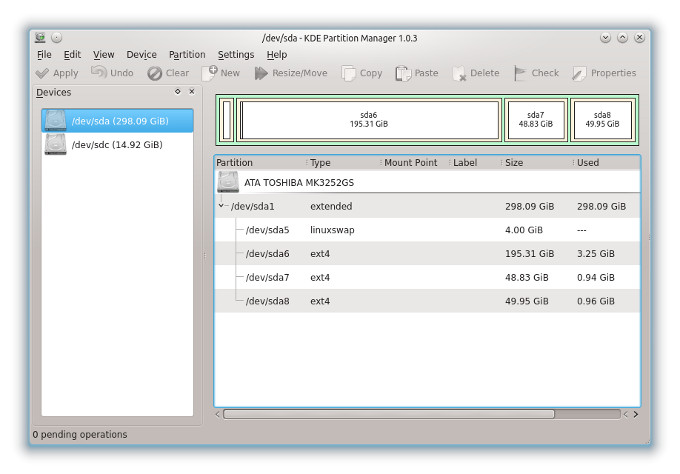The width and height of the screenshot is (680, 474).
Task: Select the /dev/sda5 row
Action: pyautogui.click(x=427, y=230)
